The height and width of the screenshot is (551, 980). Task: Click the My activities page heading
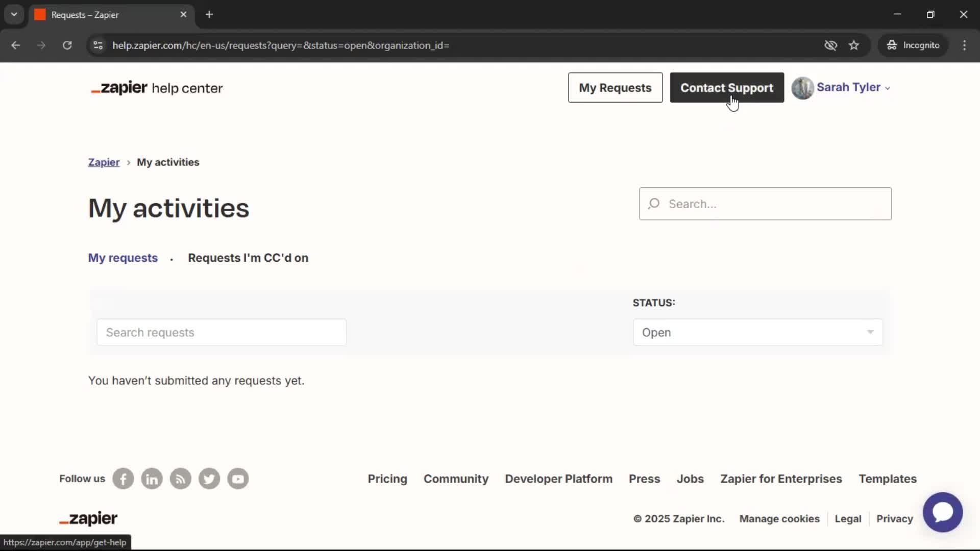click(x=168, y=208)
